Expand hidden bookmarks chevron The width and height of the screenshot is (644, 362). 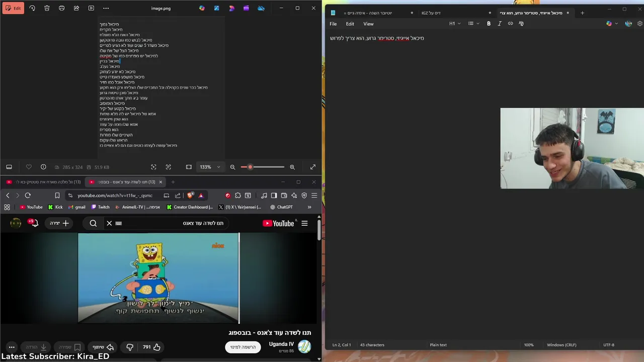click(309, 207)
